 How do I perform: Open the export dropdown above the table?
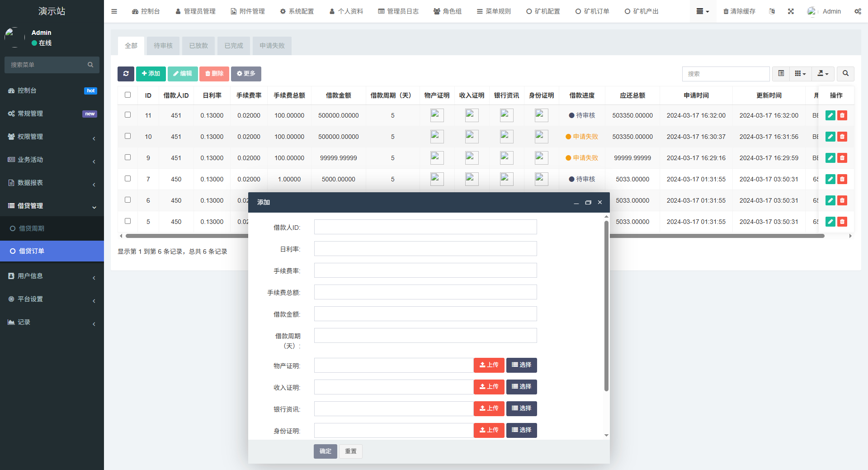(x=822, y=74)
